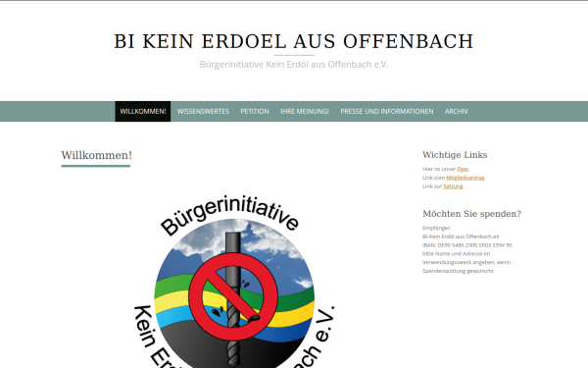Select Ihre Meinung! in navigation
Viewport: 588px width, 368px height.
tap(305, 111)
